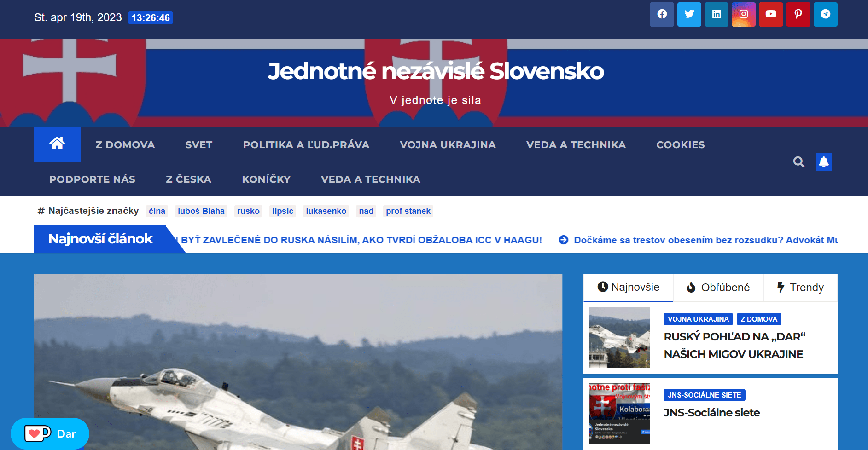This screenshot has width=868, height=450.
Task: Click the JNS-SOCIÁLNE SIETE category badge
Action: pos(704,395)
